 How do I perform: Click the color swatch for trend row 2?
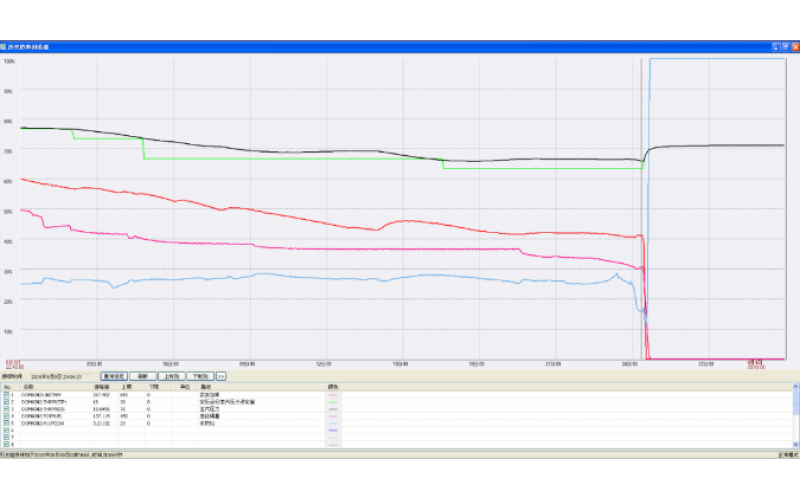[x=333, y=402]
